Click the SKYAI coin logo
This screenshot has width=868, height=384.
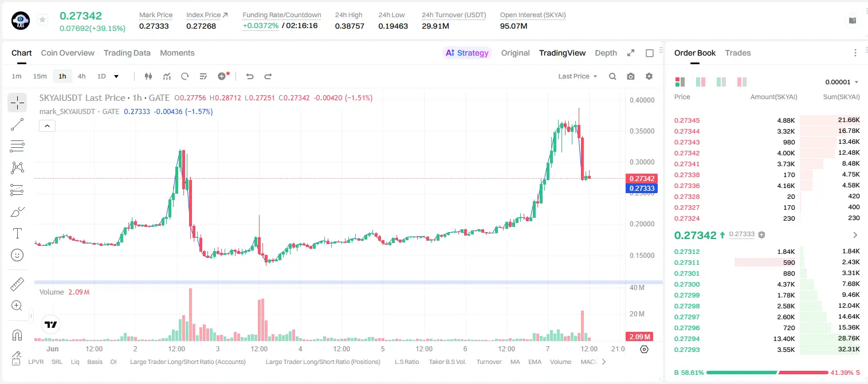[21, 20]
